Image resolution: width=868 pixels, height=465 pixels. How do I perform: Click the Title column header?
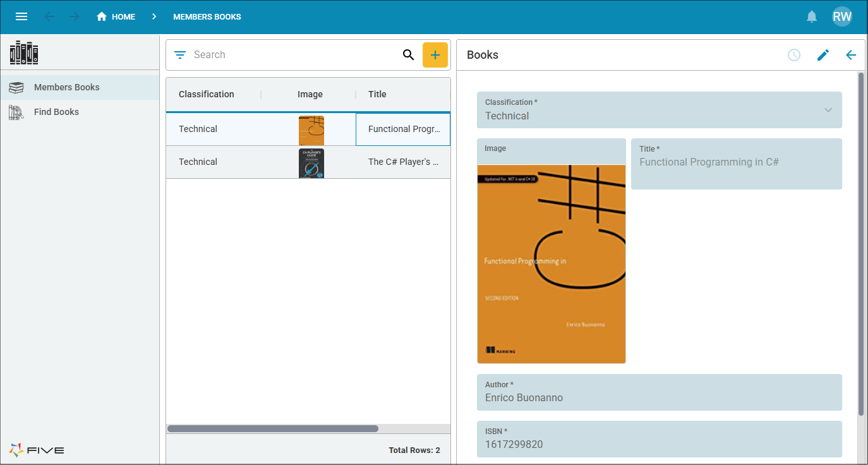(377, 94)
